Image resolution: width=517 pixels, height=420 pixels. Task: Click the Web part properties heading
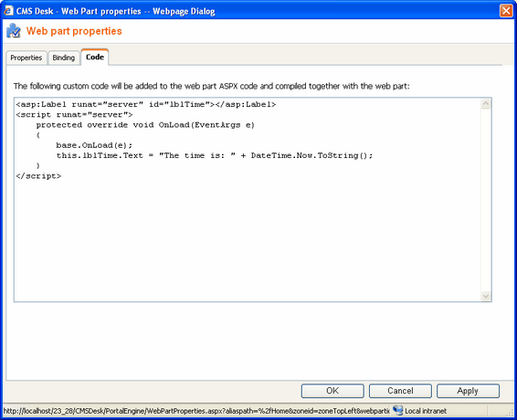coord(74,31)
